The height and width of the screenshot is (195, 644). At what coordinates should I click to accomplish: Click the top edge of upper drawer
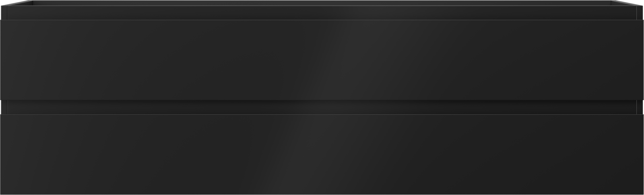pyautogui.click(x=322, y=20)
